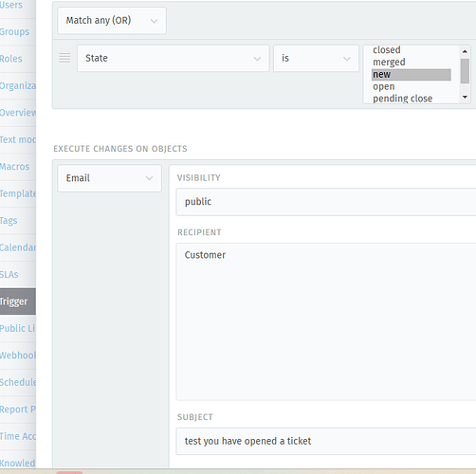Open Macros in the admin sidebar

pos(15,167)
